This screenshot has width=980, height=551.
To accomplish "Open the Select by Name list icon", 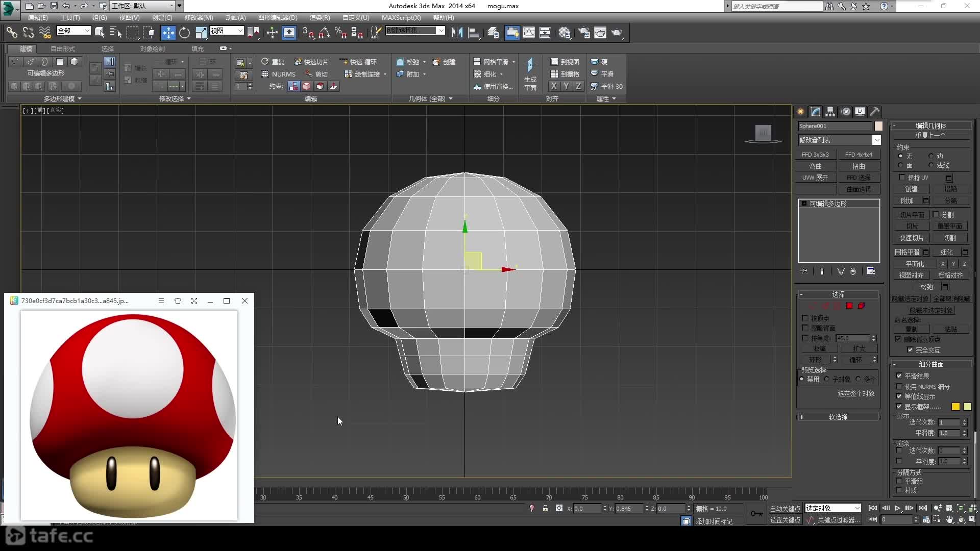I will point(116,33).
